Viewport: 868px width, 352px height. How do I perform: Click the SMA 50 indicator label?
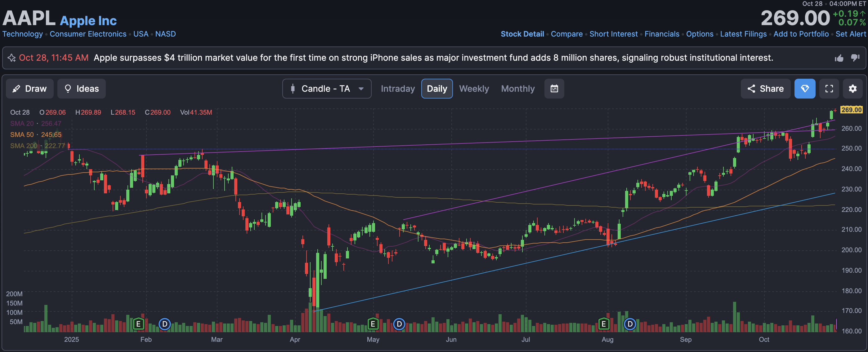click(x=22, y=134)
